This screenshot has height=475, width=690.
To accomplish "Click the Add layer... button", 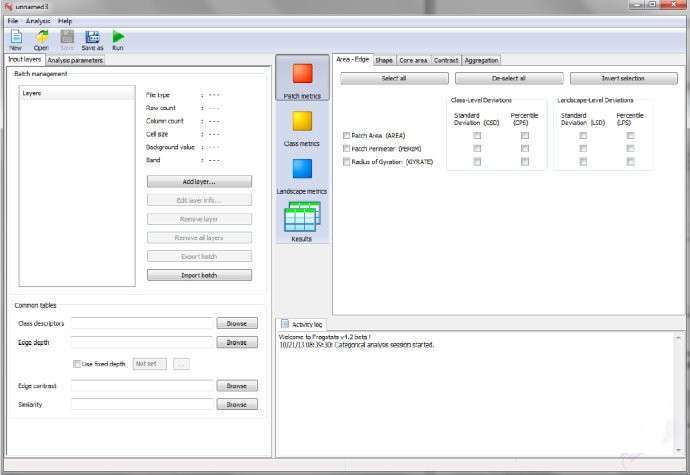I will click(x=199, y=181).
